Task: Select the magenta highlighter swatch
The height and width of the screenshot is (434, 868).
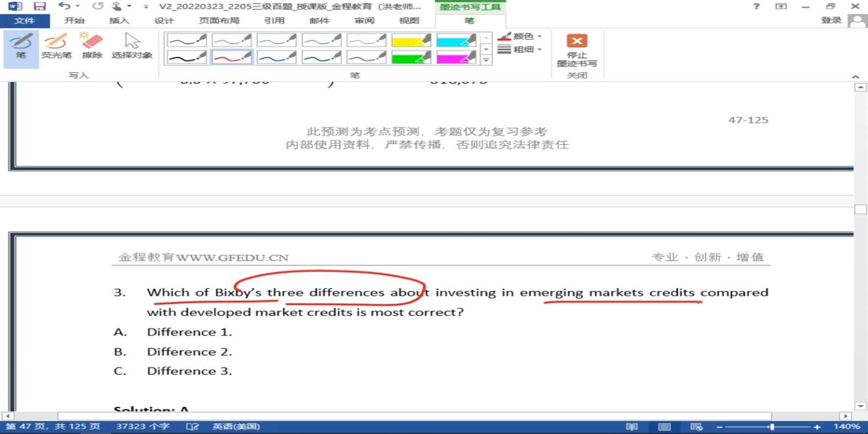Action: [457, 57]
